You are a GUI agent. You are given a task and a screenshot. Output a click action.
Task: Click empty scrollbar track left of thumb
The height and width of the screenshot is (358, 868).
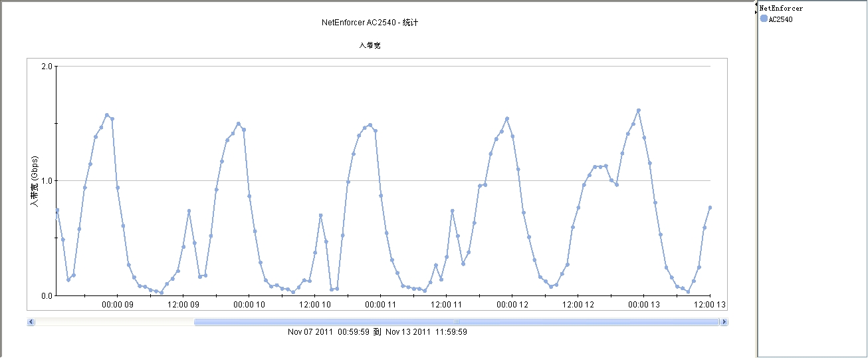114,322
